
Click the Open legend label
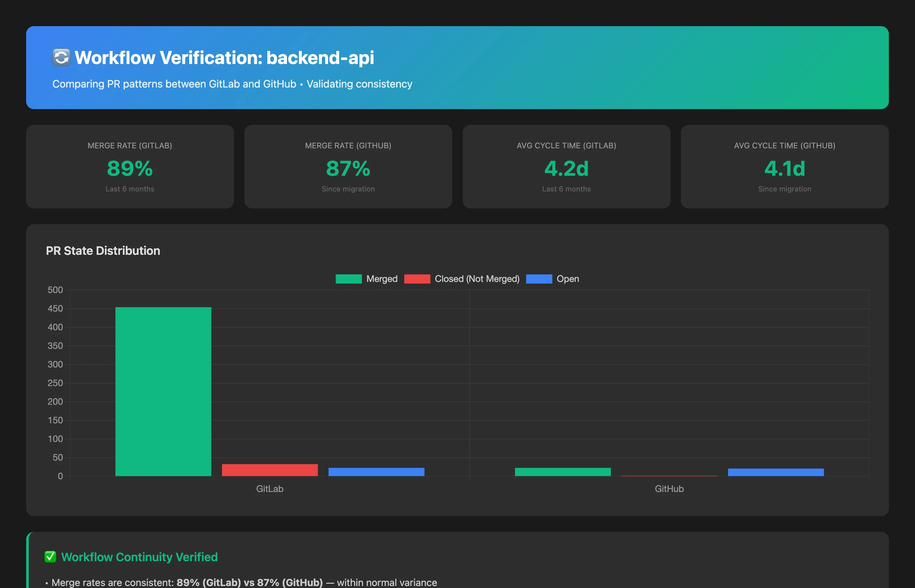[568, 279]
